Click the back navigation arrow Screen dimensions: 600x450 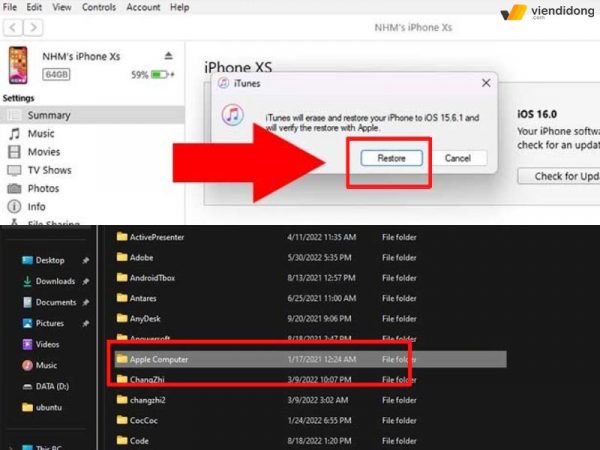click(11, 28)
